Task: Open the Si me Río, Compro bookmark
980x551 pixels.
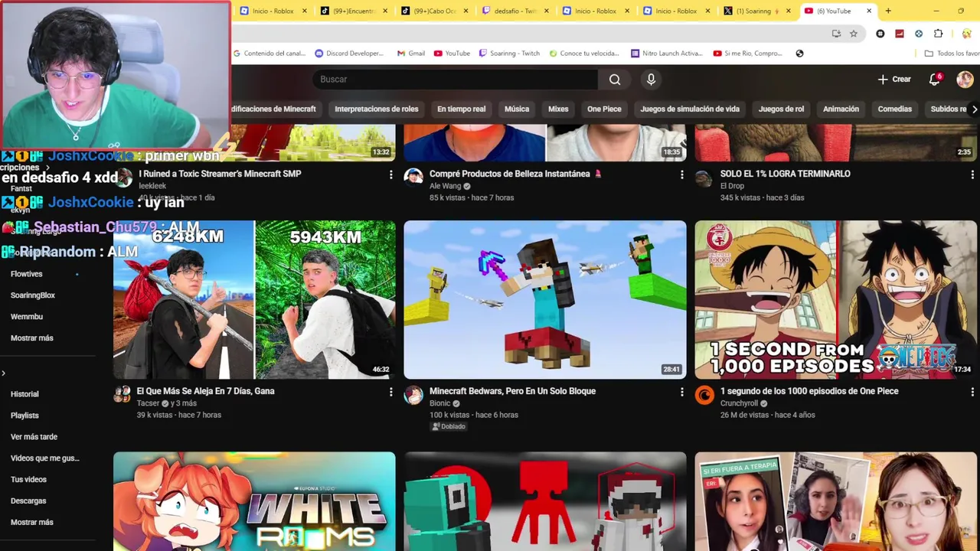Action: 747,54
